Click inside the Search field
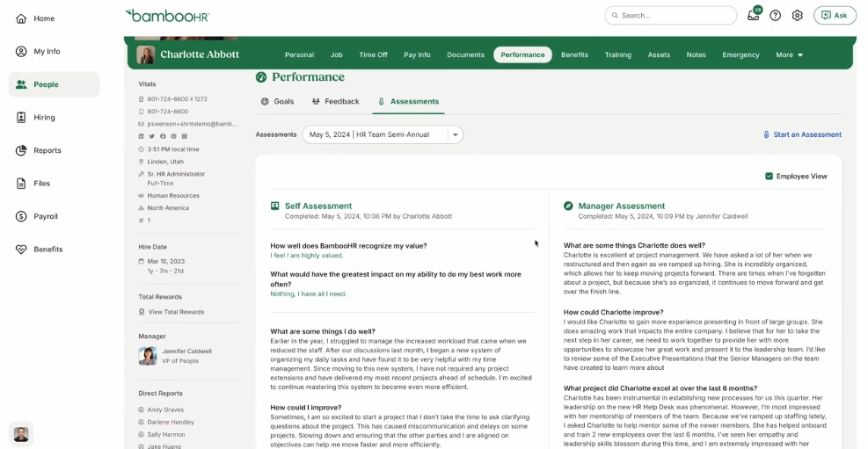The image size is (868, 449). click(670, 16)
